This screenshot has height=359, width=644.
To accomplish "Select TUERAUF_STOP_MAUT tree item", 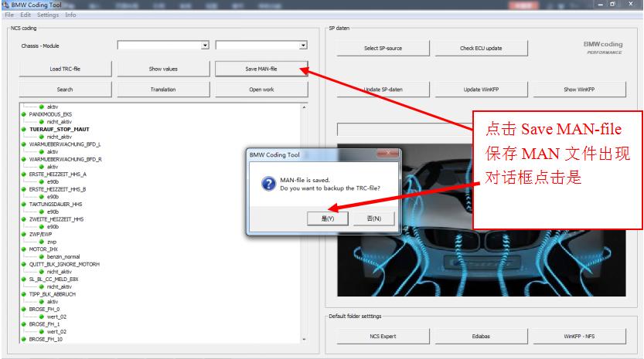I will (59, 129).
